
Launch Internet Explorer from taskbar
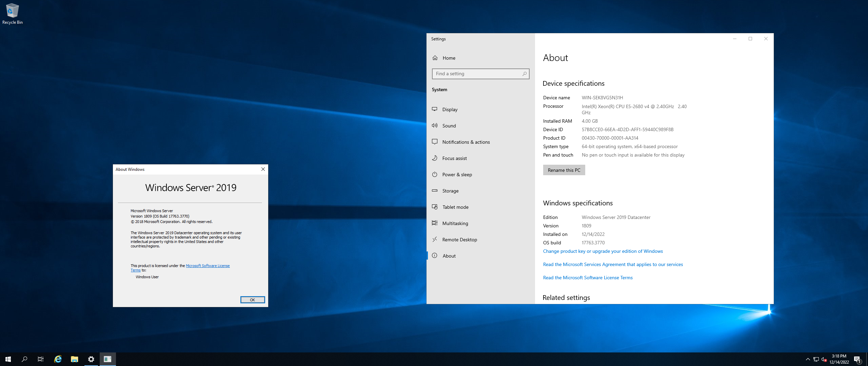click(58, 359)
